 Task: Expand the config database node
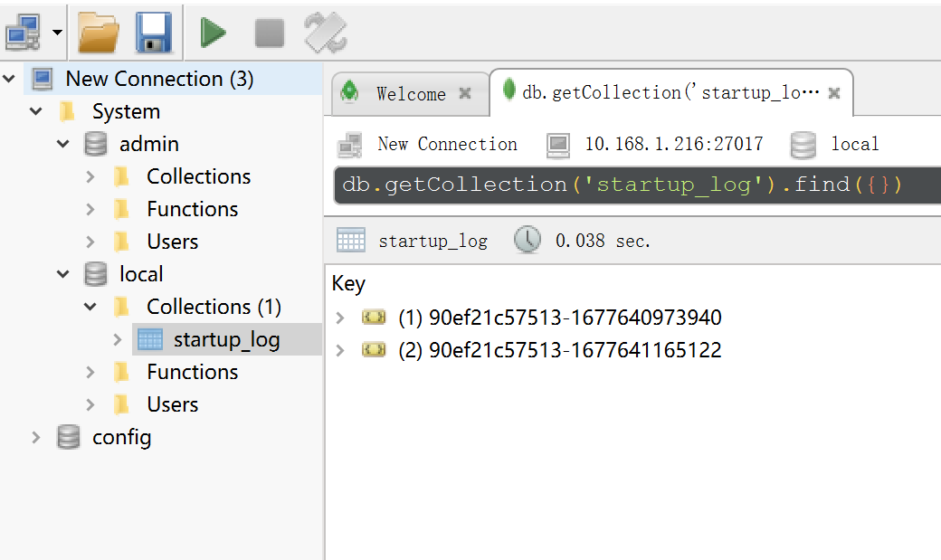pos(36,437)
